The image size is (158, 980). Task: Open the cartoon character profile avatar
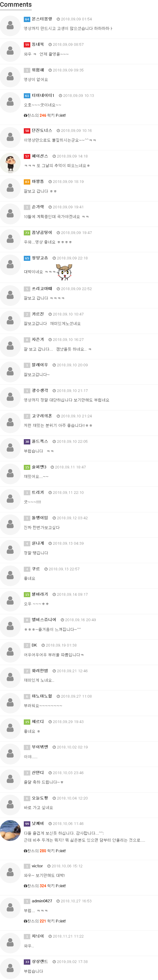click(x=10, y=163)
